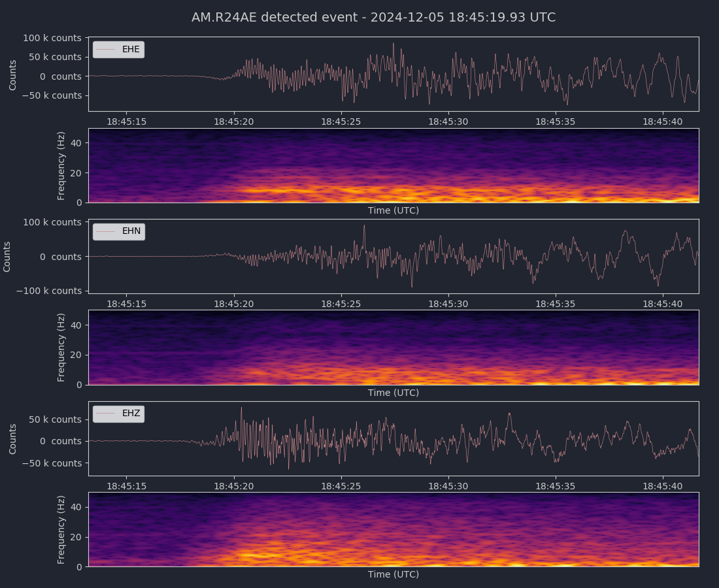Image resolution: width=719 pixels, height=588 pixels.
Task: Click the 40 Hz tick on EHZ spectrogram
Action: (x=76, y=508)
